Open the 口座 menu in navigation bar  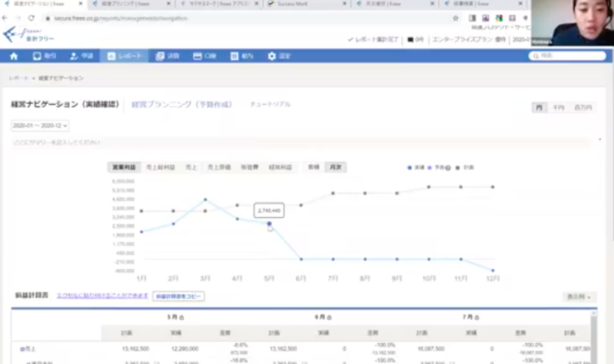coord(204,56)
